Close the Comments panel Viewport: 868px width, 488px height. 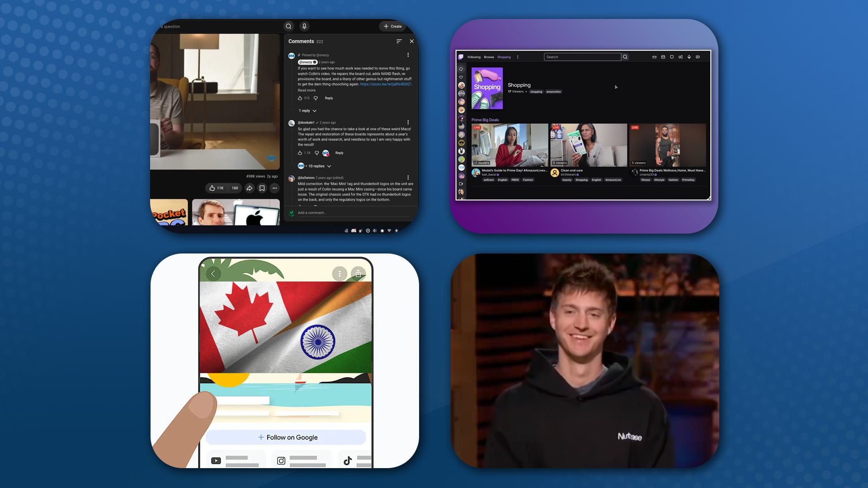411,41
